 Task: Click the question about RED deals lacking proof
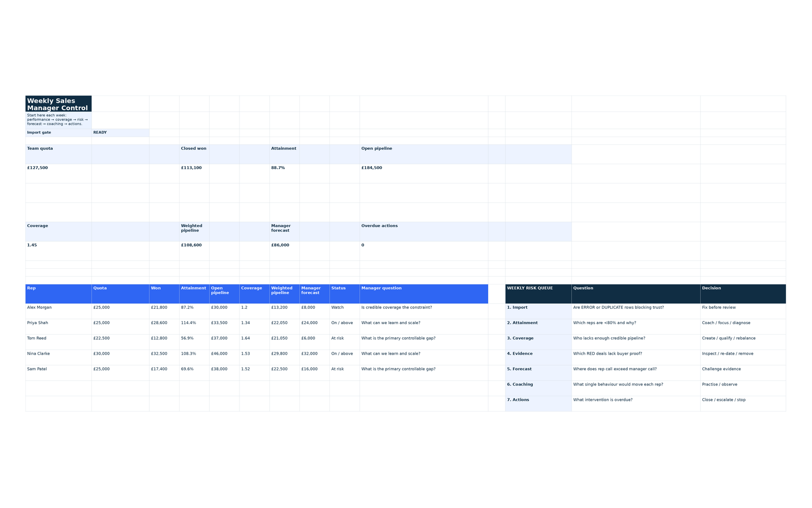[636, 358]
